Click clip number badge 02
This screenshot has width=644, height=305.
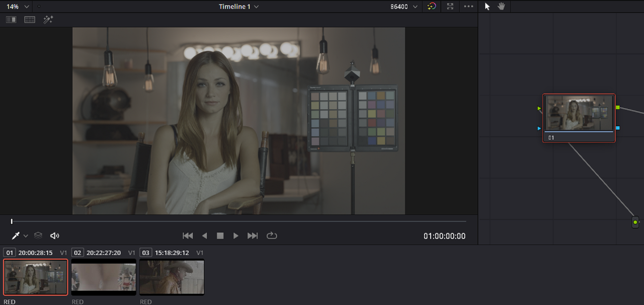click(77, 253)
